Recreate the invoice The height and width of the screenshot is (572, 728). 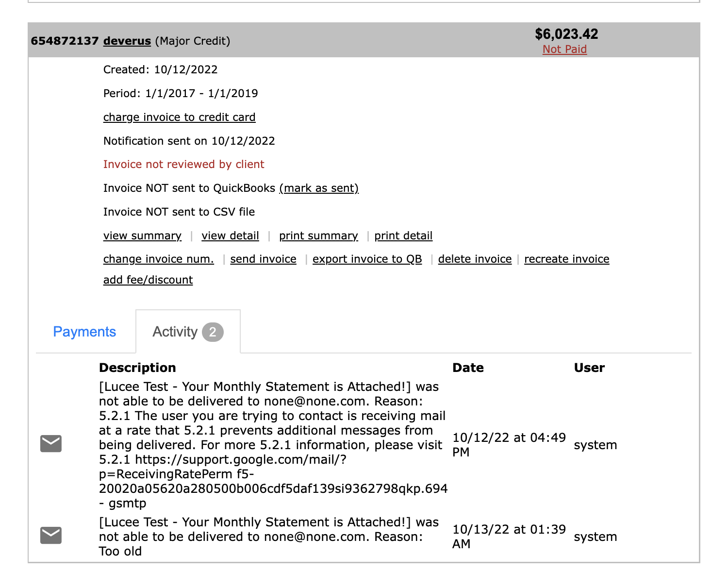pyautogui.click(x=567, y=259)
